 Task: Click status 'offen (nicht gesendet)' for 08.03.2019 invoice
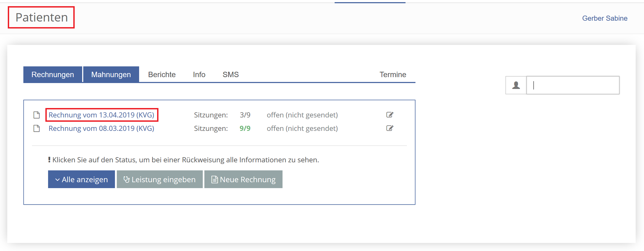tap(302, 128)
